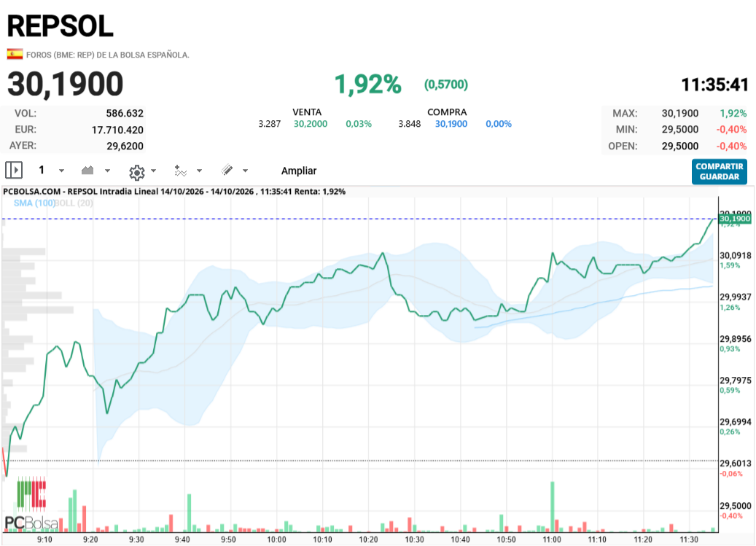Click the Spanish flag icon
This screenshot has width=756, height=546.
pos(15,54)
